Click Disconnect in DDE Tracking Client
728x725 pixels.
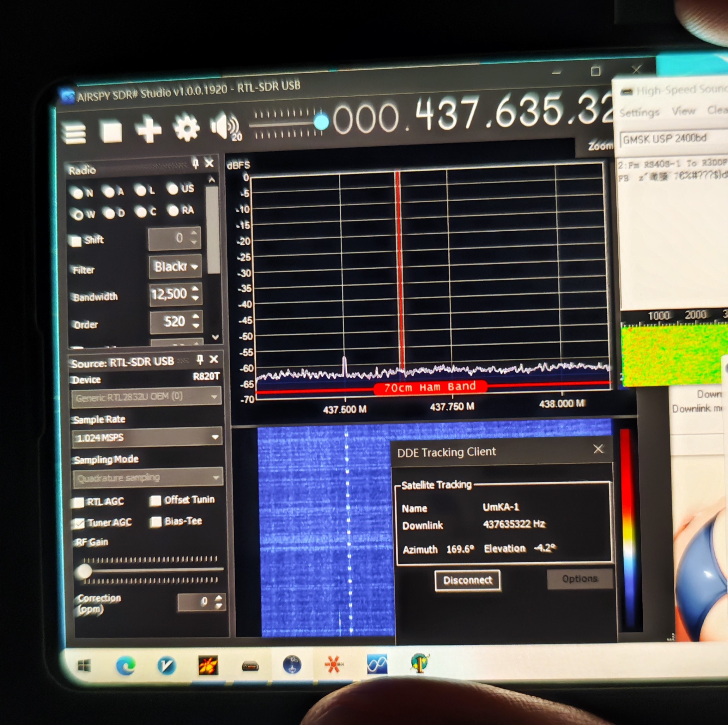pyautogui.click(x=467, y=580)
